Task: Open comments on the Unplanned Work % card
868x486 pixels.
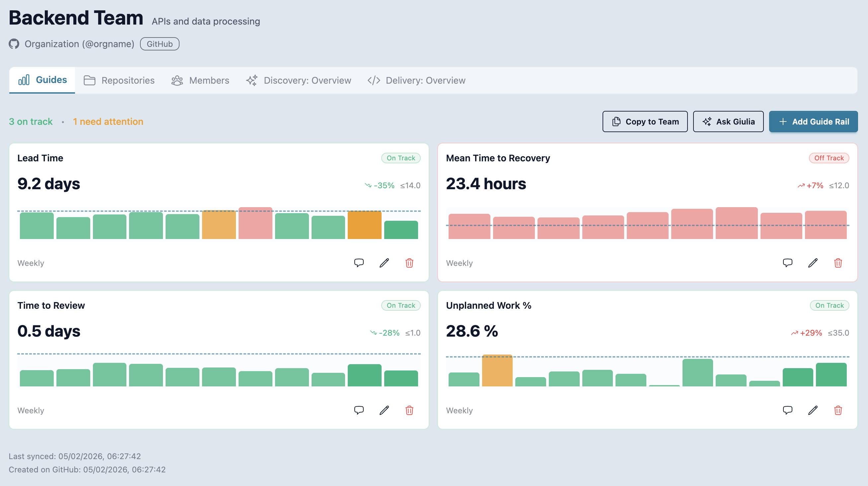Action: (787, 410)
